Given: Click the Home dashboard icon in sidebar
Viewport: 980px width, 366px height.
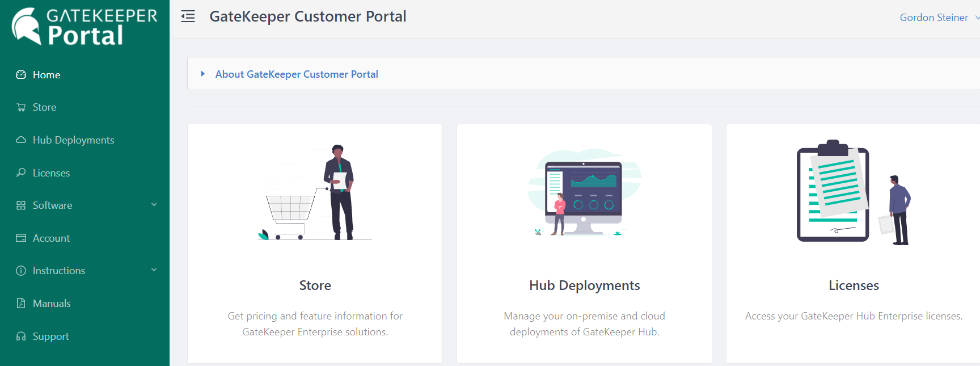Looking at the screenshot, I should (21, 75).
